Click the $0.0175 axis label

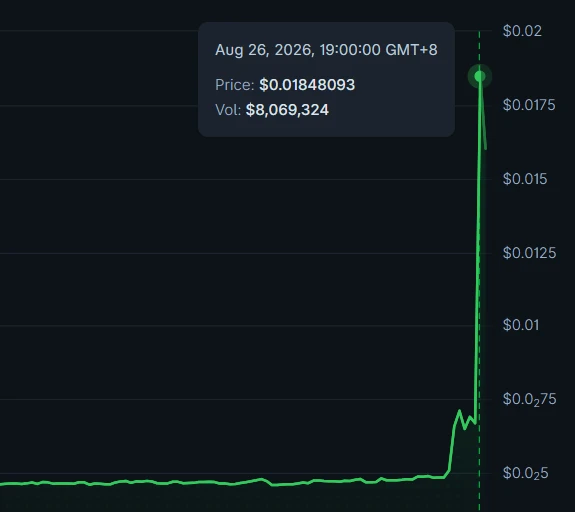click(x=529, y=105)
